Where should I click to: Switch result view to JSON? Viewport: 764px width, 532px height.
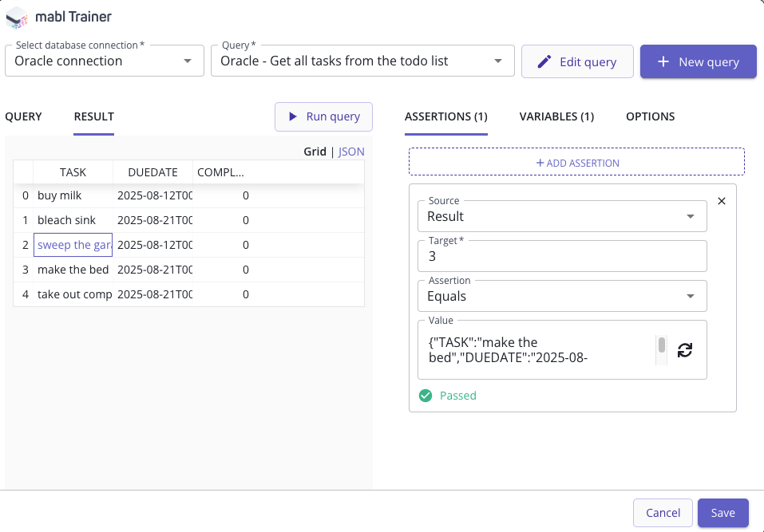pos(351,152)
